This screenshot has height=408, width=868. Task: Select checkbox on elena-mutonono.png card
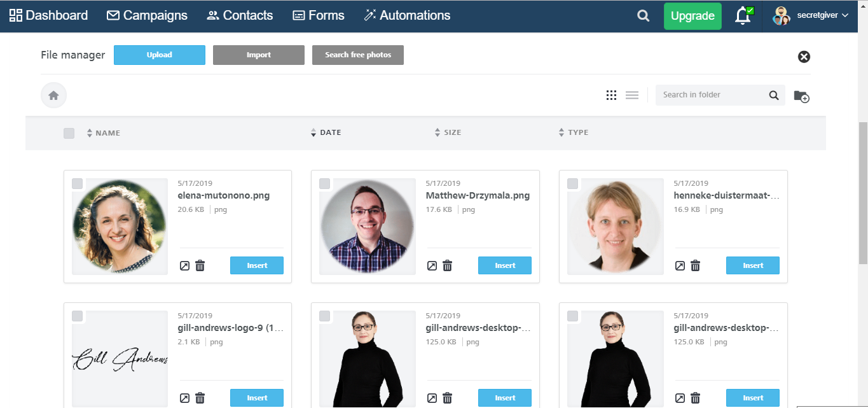click(77, 183)
